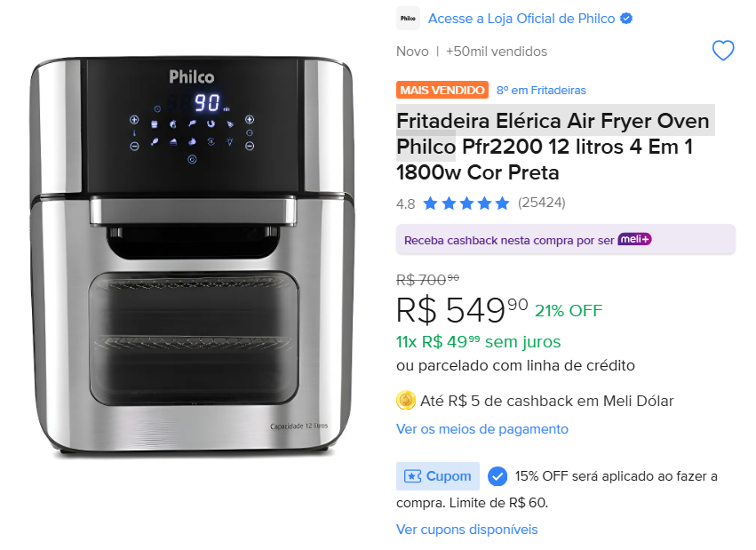Click the blue verified badge beside Philco
The height and width of the screenshot is (550, 756).
pos(626,19)
